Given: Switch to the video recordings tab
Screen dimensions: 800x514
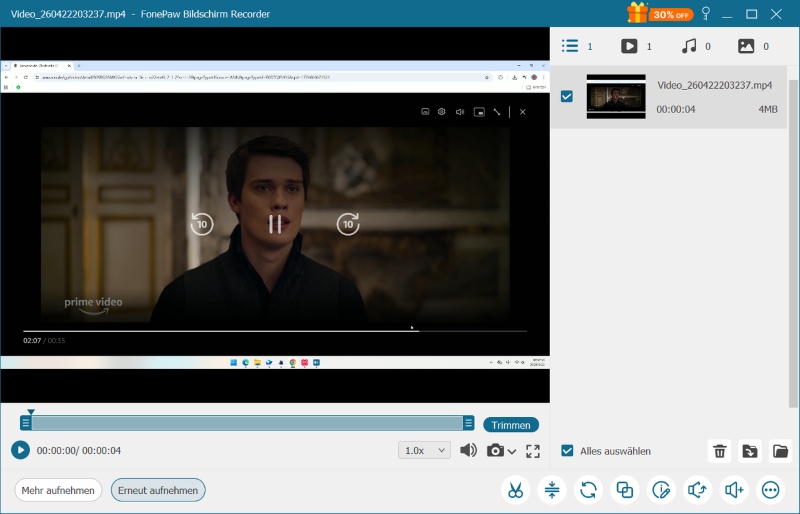Looking at the screenshot, I should [x=636, y=46].
